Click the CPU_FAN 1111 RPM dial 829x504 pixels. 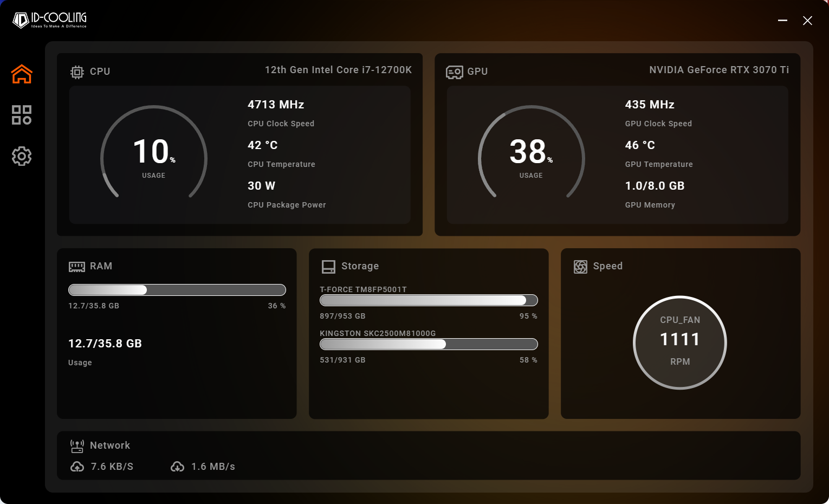pos(680,343)
